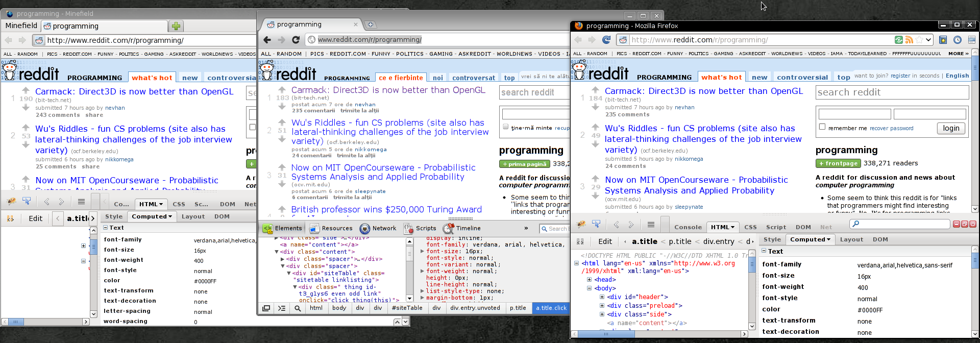The width and height of the screenshot is (980, 343).
Task: Open the Style side tab in Minefield Firebug
Action: 114,216
